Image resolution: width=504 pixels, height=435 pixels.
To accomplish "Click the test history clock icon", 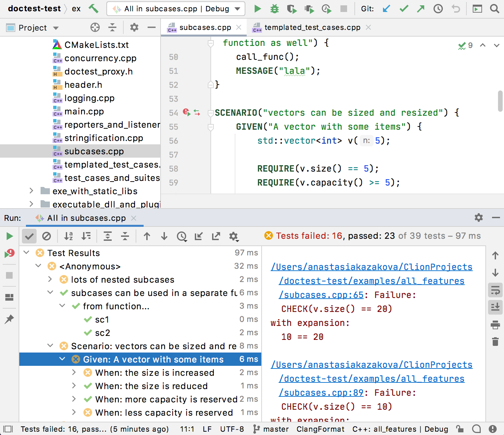I will [x=182, y=236].
